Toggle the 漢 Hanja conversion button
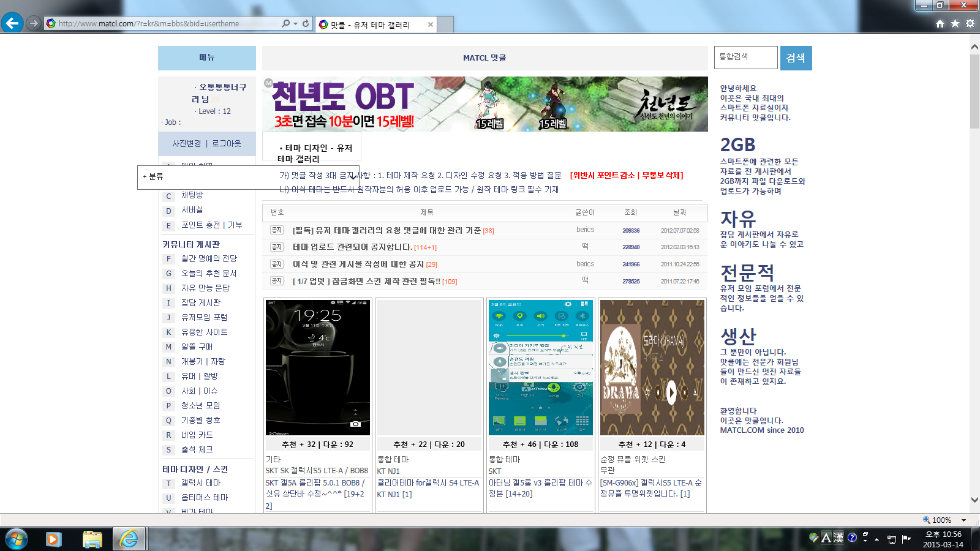The height and width of the screenshot is (551, 980). 839,538
